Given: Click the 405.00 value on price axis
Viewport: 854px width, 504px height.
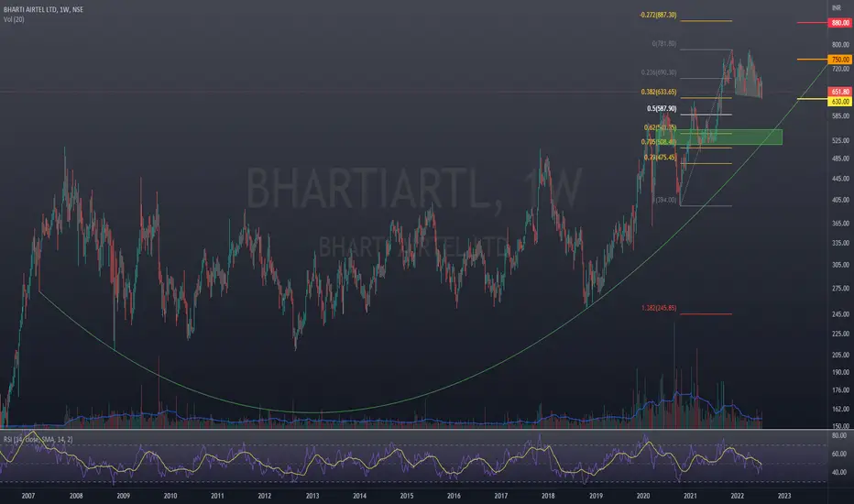Looking at the screenshot, I should pos(840,200).
